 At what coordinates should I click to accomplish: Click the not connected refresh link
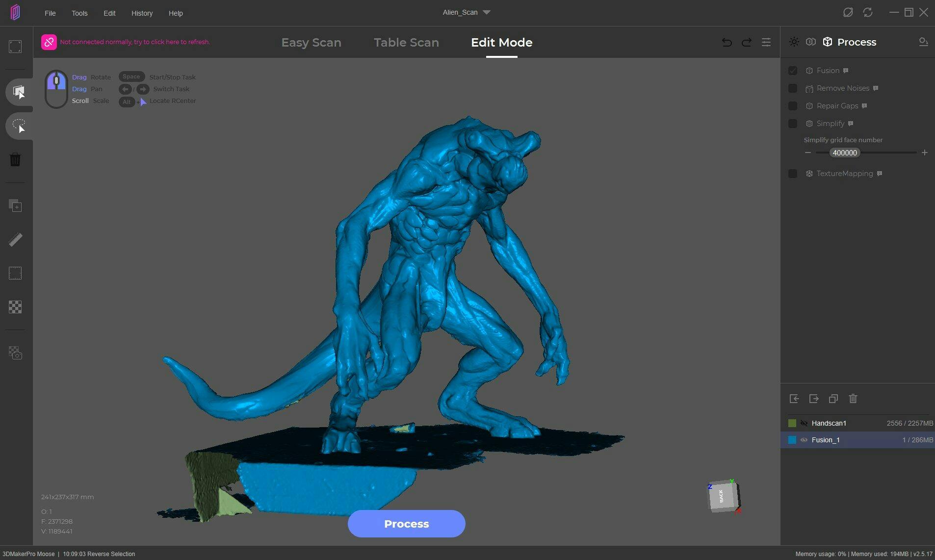click(134, 42)
